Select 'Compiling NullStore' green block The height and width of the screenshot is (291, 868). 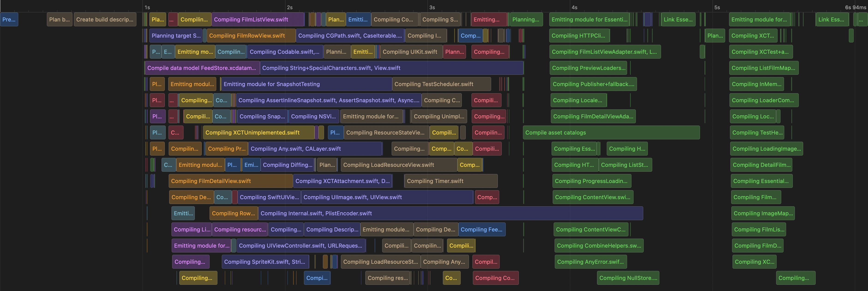point(628,278)
